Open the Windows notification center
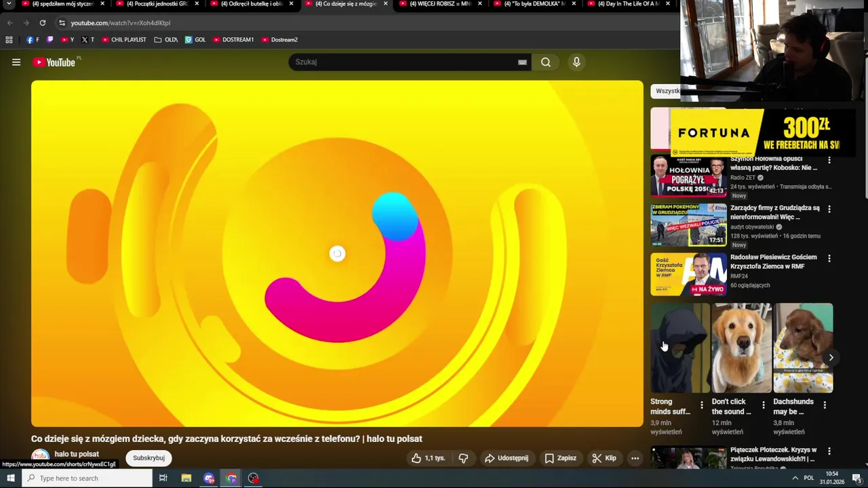The width and height of the screenshot is (868, 488). [856, 479]
